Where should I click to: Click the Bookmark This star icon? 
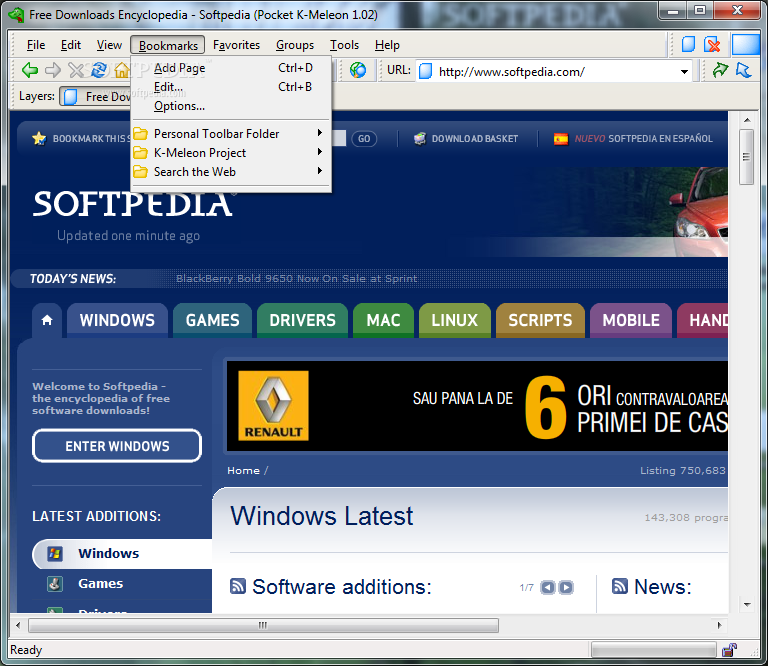tap(39, 139)
